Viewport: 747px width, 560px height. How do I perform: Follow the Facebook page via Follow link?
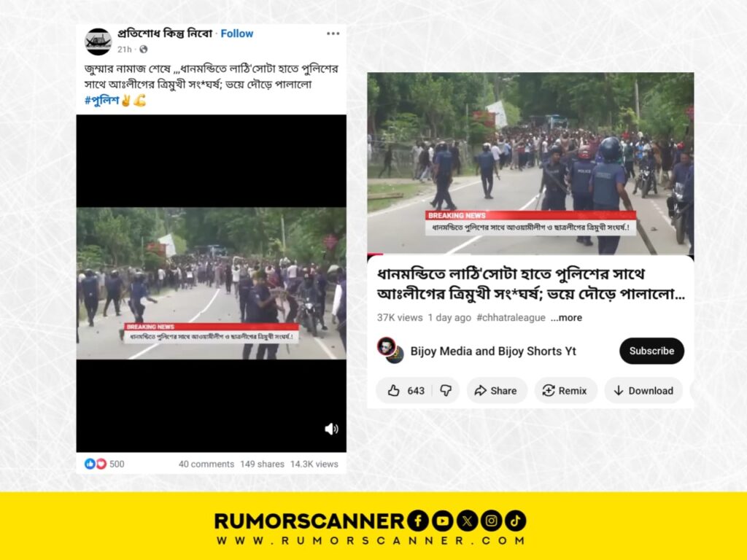pos(237,34)
